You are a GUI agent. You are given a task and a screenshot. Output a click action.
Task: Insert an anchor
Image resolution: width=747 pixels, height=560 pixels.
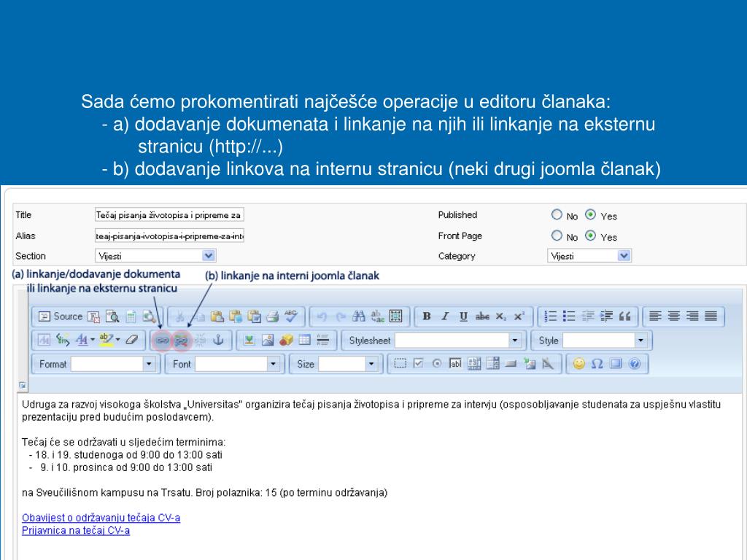point(217,340)
